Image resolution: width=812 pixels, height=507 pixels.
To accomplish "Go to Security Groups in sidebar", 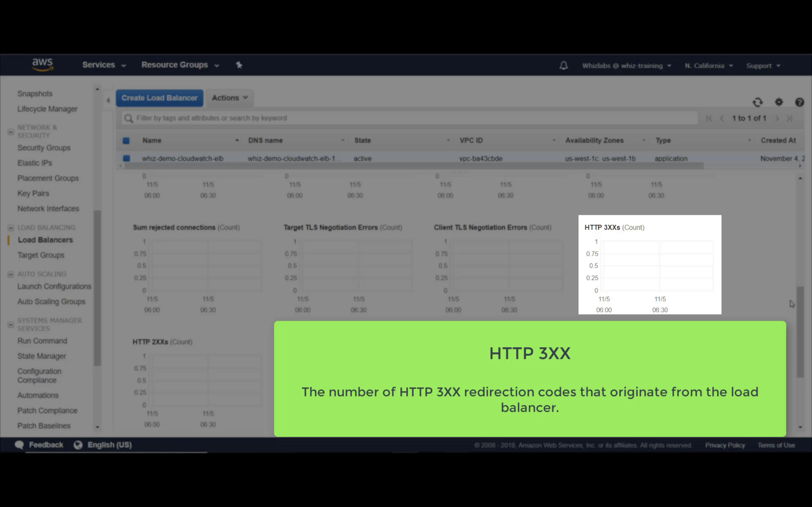I will 44,148.
